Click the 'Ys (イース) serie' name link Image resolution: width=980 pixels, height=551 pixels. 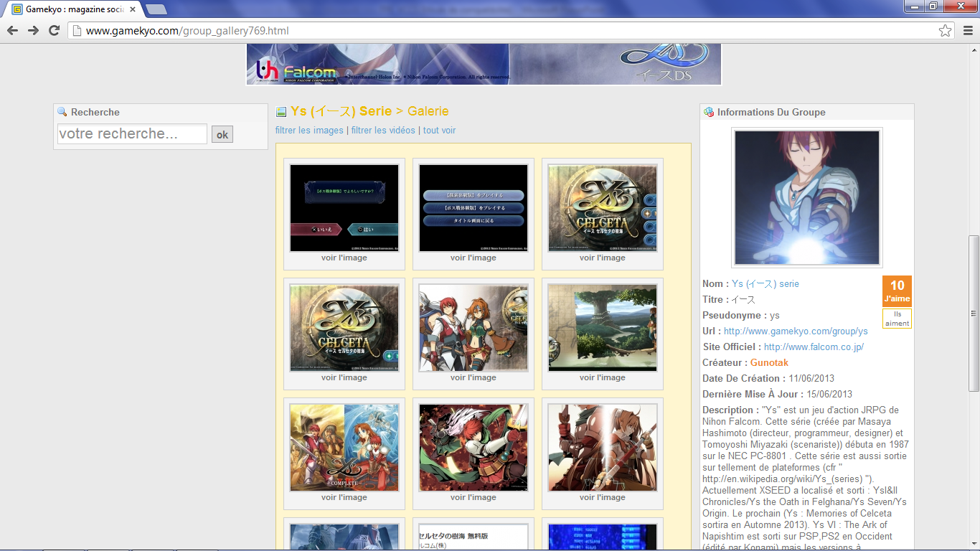[765, 284]
